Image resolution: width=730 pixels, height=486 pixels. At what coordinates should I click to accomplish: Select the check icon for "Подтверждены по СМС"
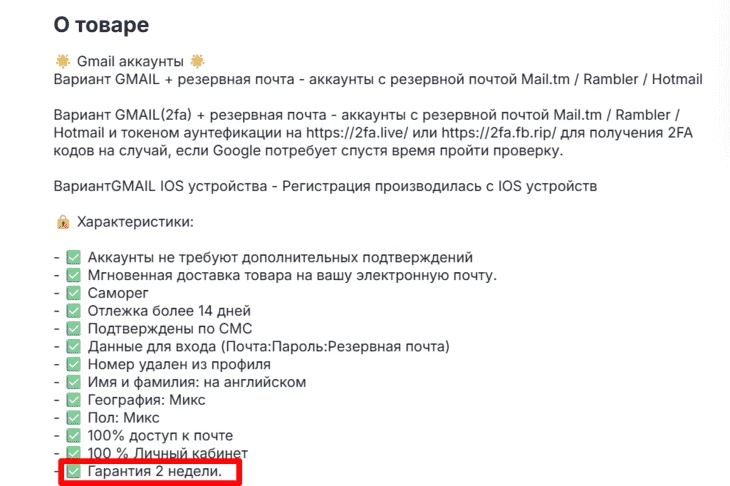pyautogui.click(x=73, y=328)
